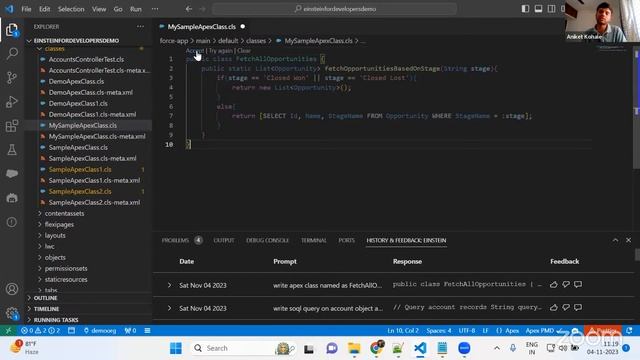640x360 pixels.
Task: Open the Run menu
Action: [x=136, y=9]
